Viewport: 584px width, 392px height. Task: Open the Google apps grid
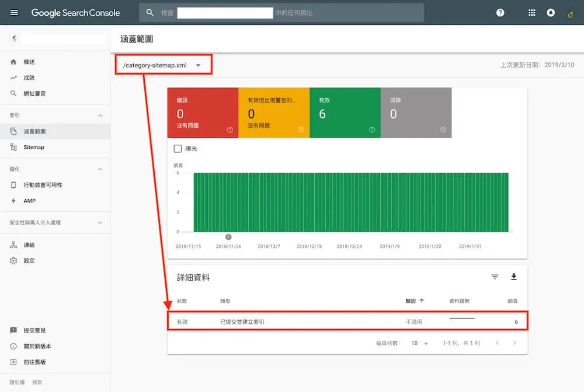[x=532, y=13]
